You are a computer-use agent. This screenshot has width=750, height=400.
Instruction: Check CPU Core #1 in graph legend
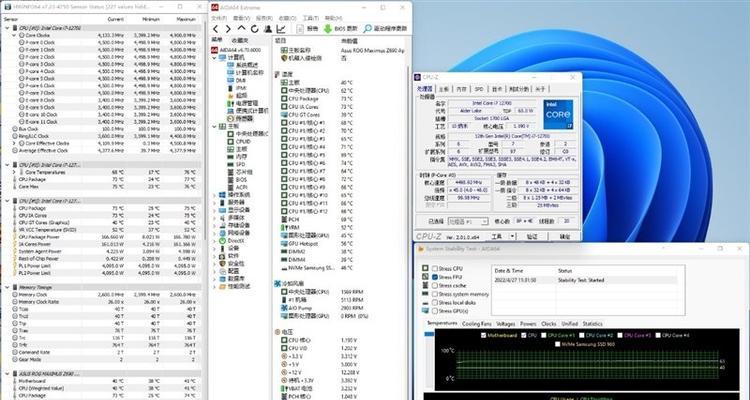click(543, 335)
